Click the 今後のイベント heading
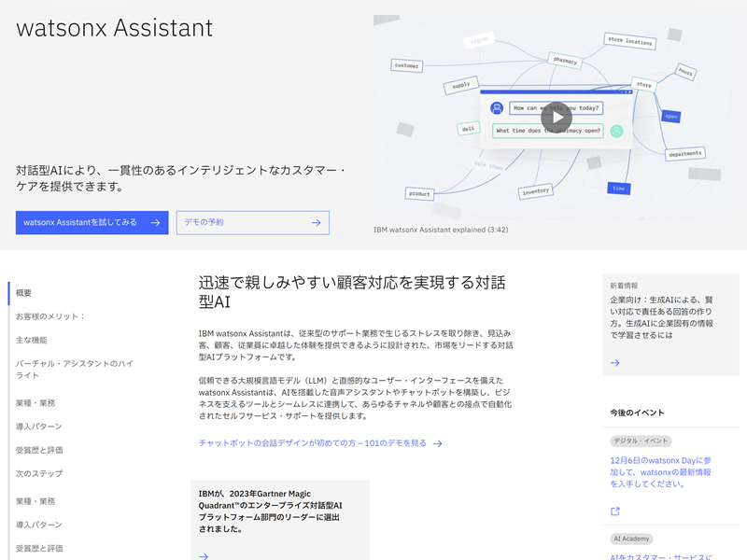Viewport: 747px width, 560px height. coord(637,413)
